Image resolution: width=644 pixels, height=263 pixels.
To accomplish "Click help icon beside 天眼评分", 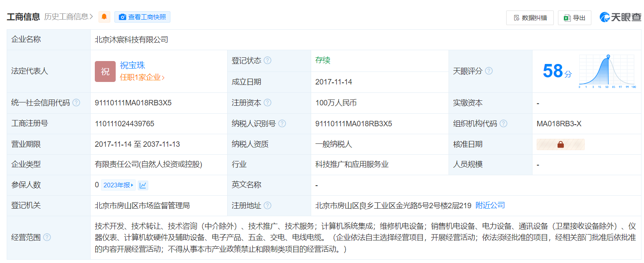I will (489, 71).
